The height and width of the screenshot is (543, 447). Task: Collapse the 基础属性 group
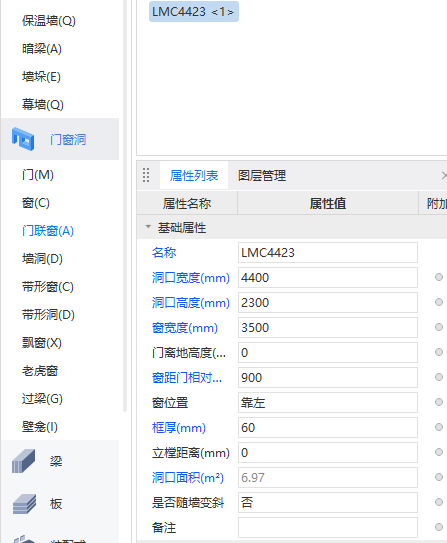[148, 227]
